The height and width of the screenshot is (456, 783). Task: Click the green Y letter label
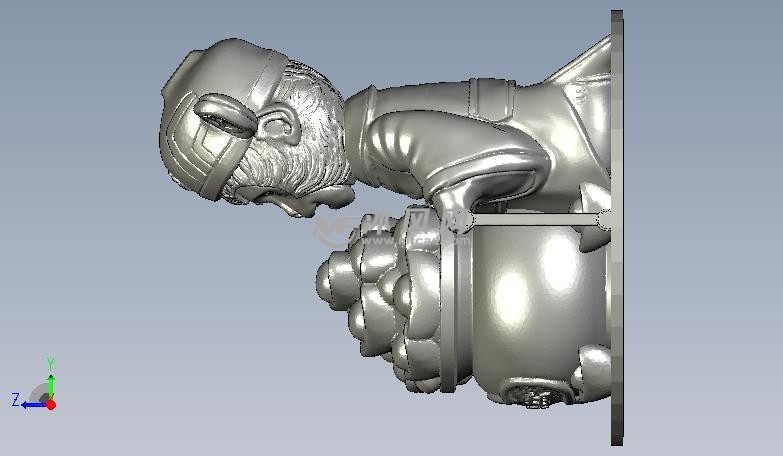click(50, 363)
